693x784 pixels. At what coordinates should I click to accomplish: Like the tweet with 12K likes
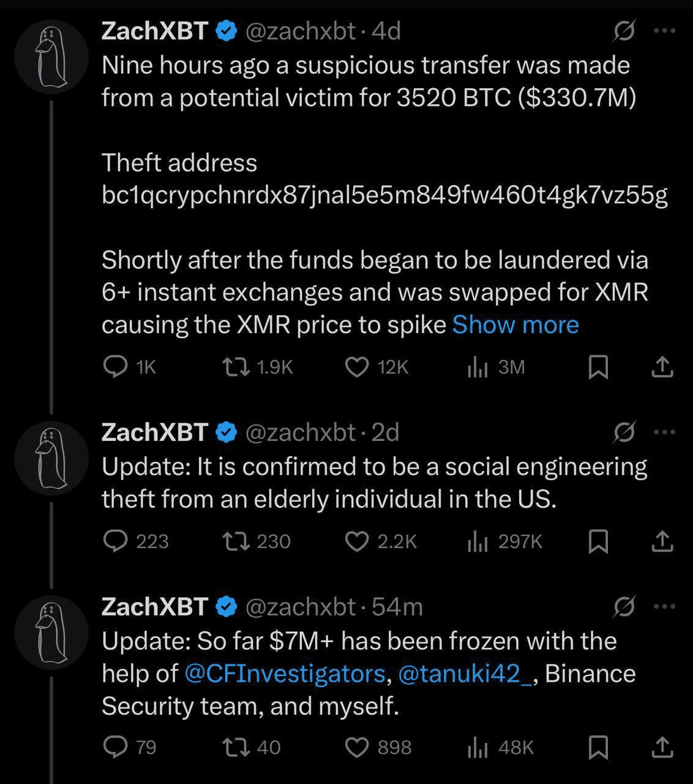click(x=357, y=366)
